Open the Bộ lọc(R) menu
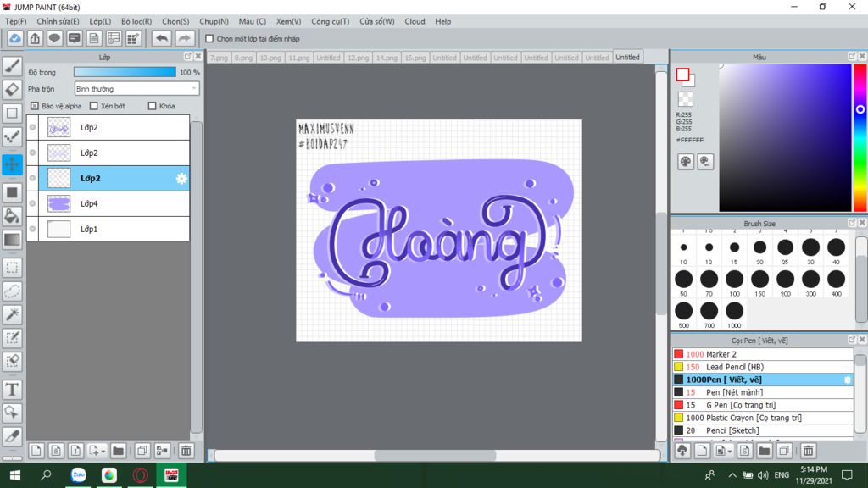This screenshot has width=868, height=488. point(136,21)
